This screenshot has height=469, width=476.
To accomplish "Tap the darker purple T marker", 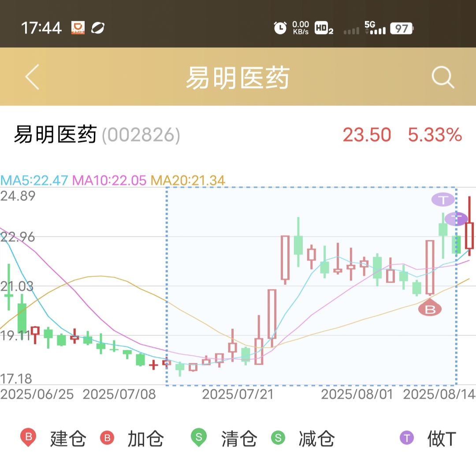I will (456, 219).
